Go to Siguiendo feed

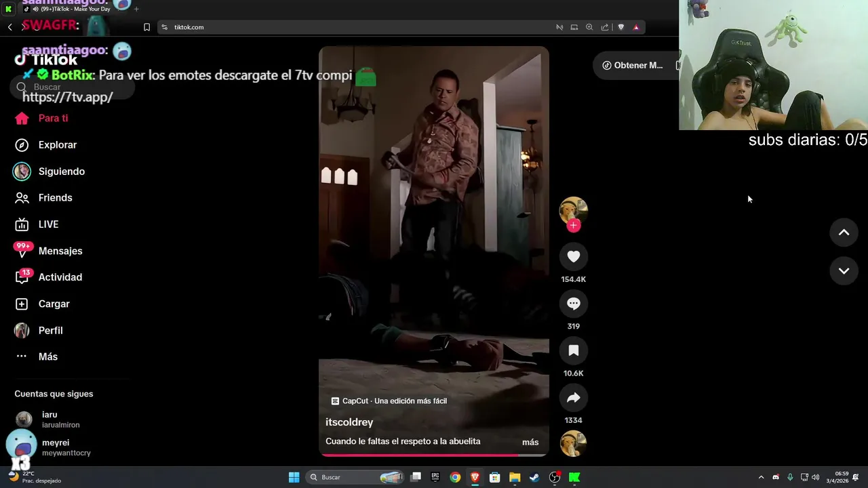tap(50, 171)
